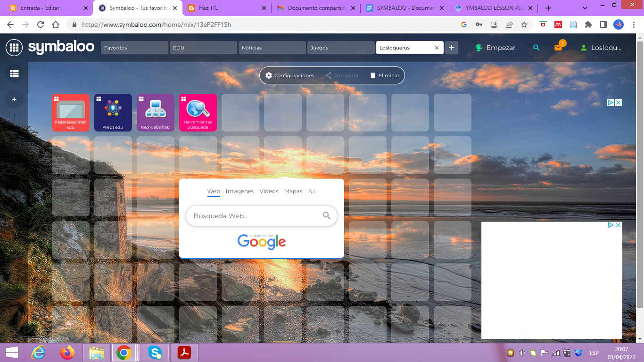
Task: Switch to the Noticias webmix tab
Action: click(x=272, y=48)
